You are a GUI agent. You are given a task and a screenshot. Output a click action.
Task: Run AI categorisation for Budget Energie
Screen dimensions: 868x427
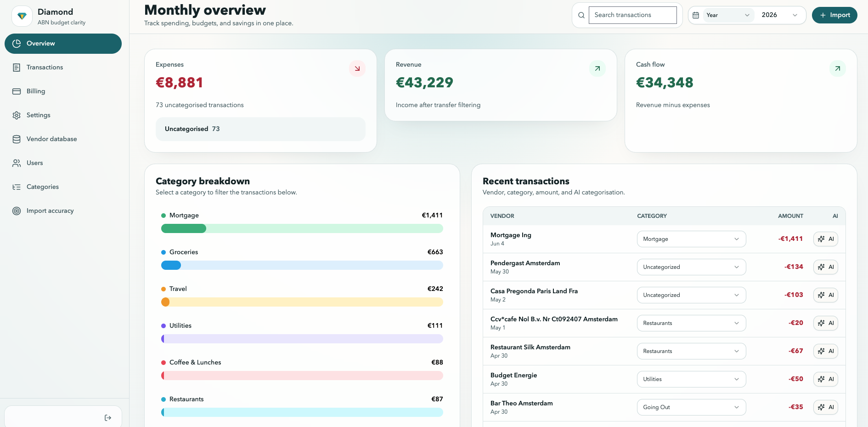[x=826, y=379]
